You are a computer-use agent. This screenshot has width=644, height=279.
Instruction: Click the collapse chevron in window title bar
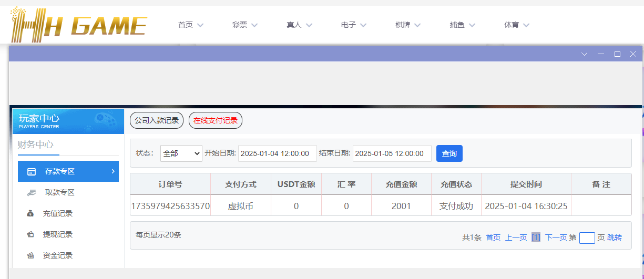coord(584,54)
